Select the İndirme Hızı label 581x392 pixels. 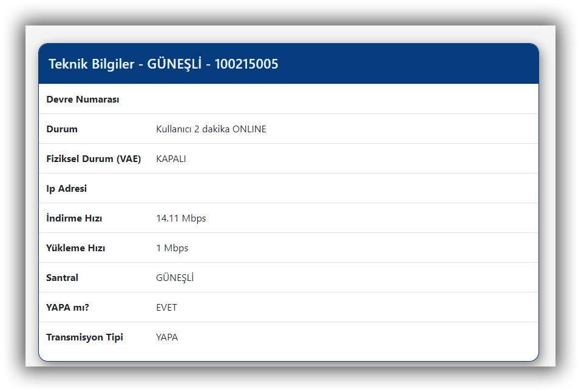[74, 218]
